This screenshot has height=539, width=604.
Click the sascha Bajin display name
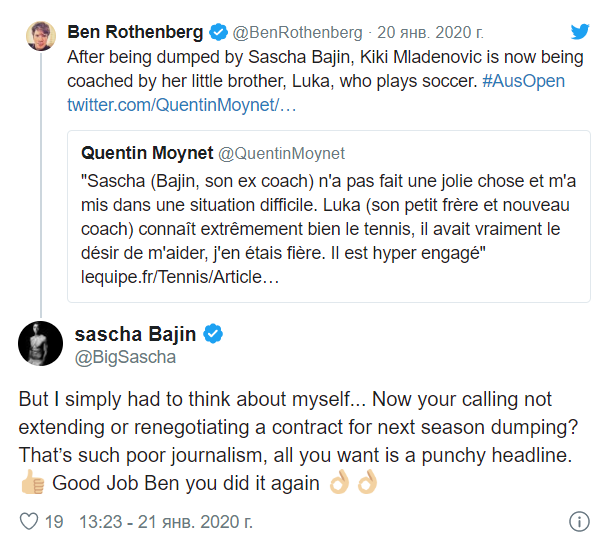[136, 333]
